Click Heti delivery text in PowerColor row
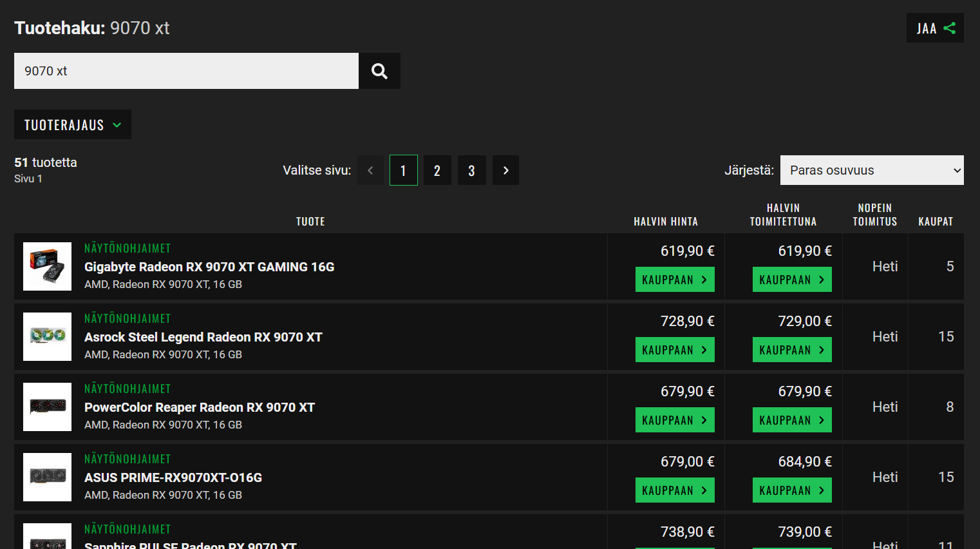The height and width of the screenshot is (549, 980). (885, 407)
